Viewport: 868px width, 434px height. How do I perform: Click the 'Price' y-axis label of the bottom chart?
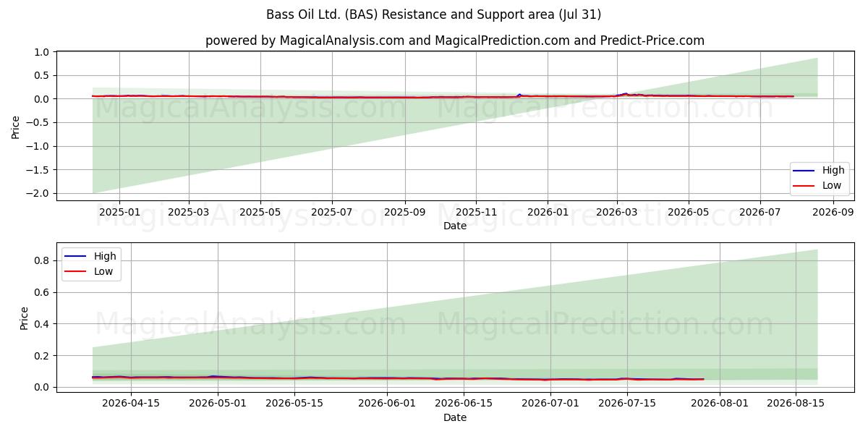[x=25, y=318]
